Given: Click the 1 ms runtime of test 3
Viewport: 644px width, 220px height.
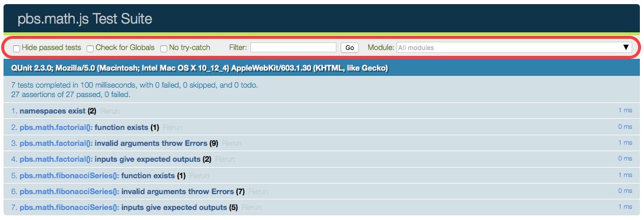Looking at the screenshot, I should coord(625,142).
